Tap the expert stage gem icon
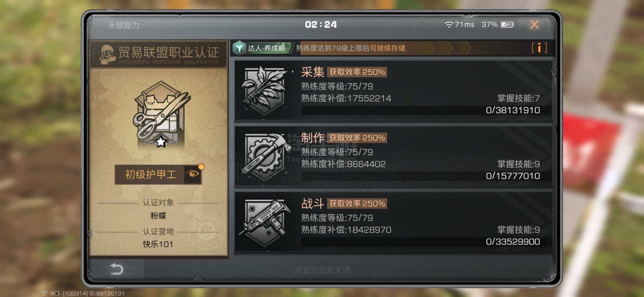Image resolution: width=644 pixels, height=297 pixels. point(239,48)
